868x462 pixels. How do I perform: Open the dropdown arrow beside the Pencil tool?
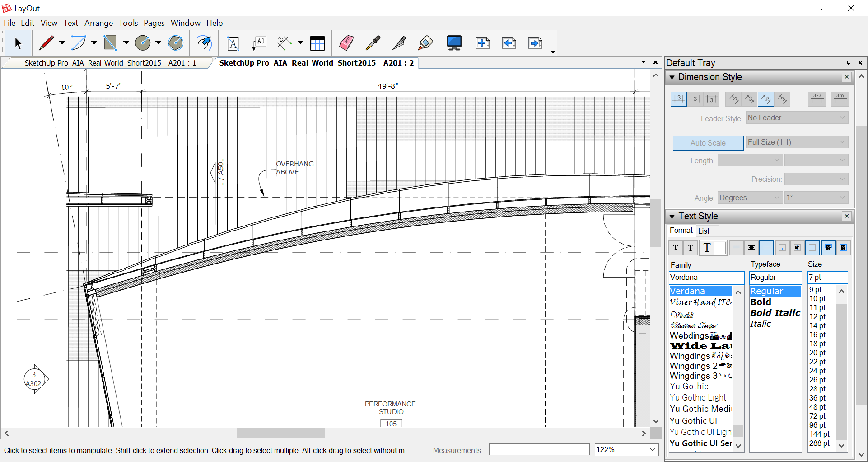click(x=62, y=43)
